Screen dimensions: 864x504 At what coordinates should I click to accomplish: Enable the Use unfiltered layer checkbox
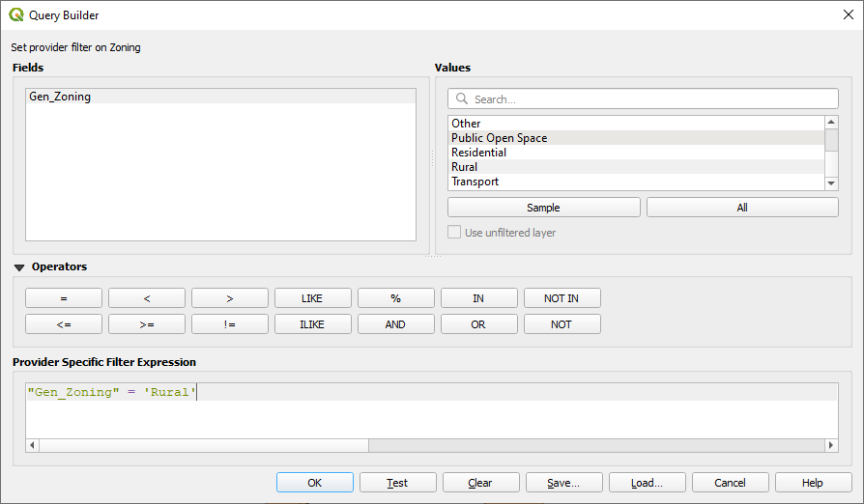pos(455,233)
